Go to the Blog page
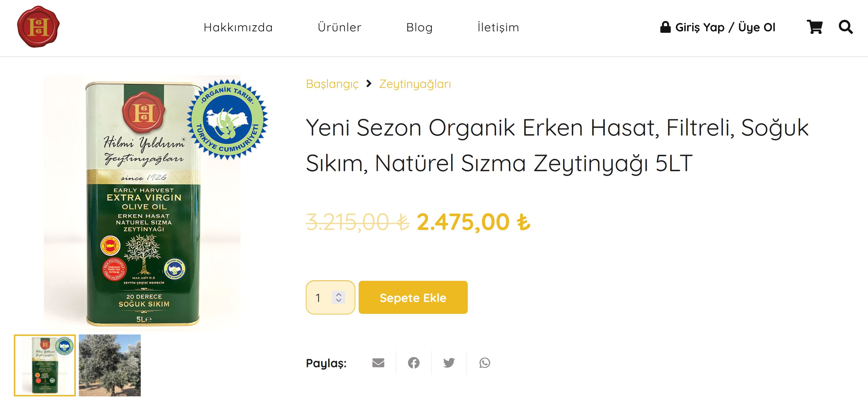This screenshot has height=415, width=868. [419, 27]
